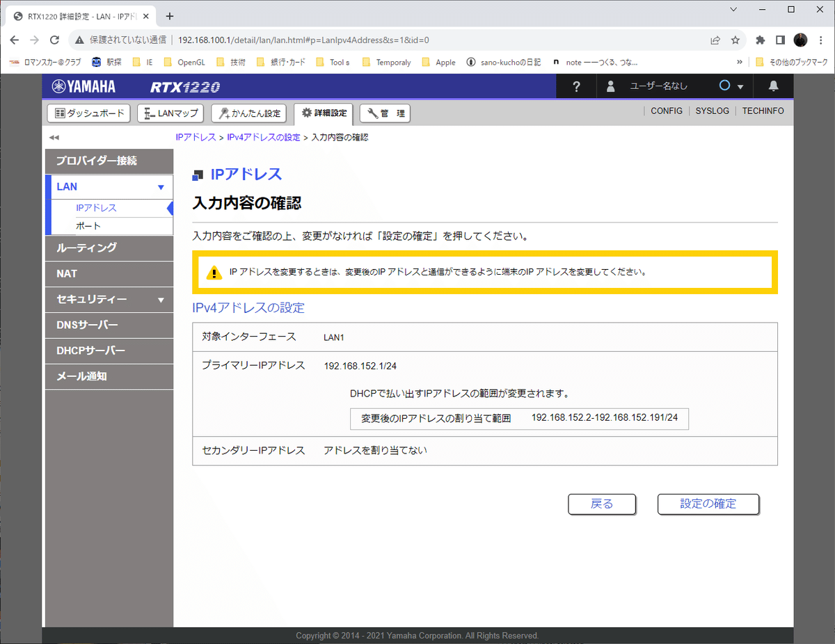Switch to the ダッシュボード tab
Viewport: 835px width, 644px height.
pos(88,113)
